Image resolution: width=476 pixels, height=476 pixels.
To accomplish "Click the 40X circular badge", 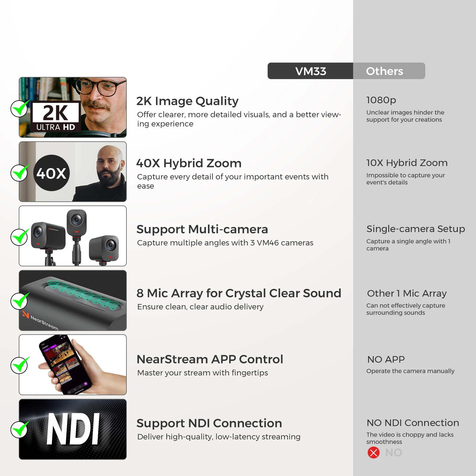I will (x=52, y=173).
